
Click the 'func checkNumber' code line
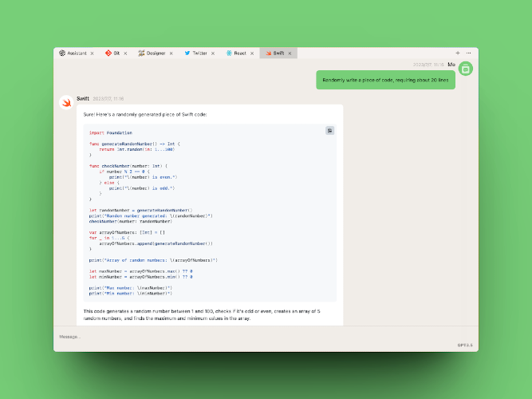[128, 166]
